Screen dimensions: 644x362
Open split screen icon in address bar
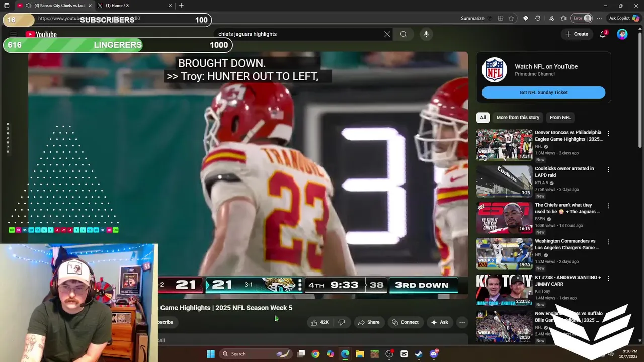[500, 18]
